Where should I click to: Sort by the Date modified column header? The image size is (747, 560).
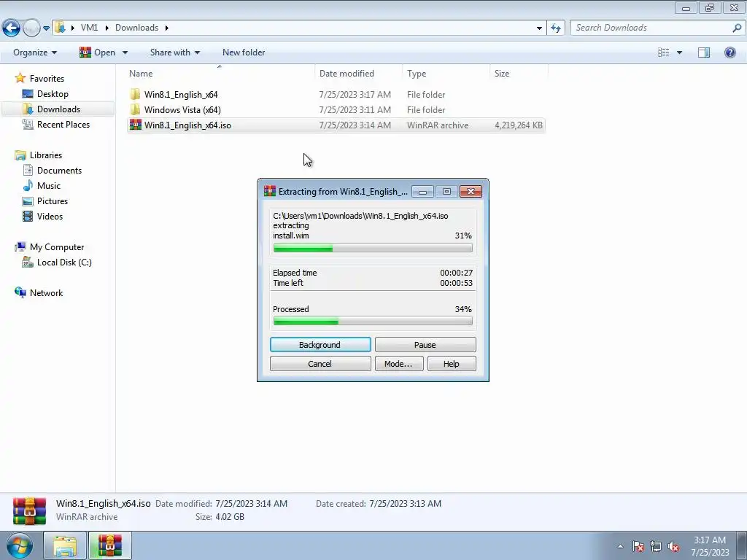(358, 74)
